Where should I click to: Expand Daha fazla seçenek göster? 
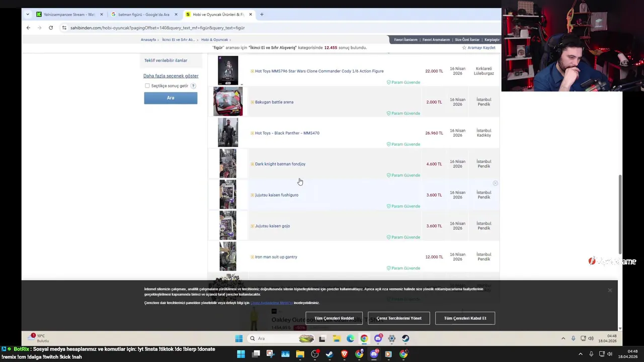tap(171, 76)
